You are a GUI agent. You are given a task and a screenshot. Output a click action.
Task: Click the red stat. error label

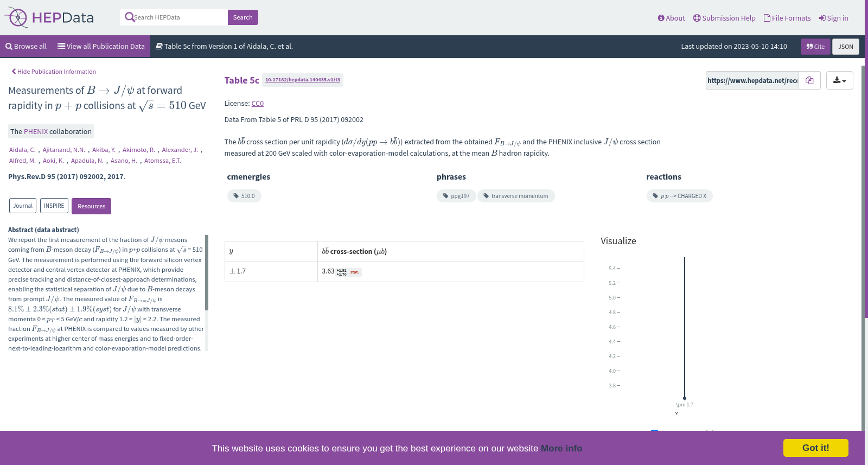click(355, 272)
